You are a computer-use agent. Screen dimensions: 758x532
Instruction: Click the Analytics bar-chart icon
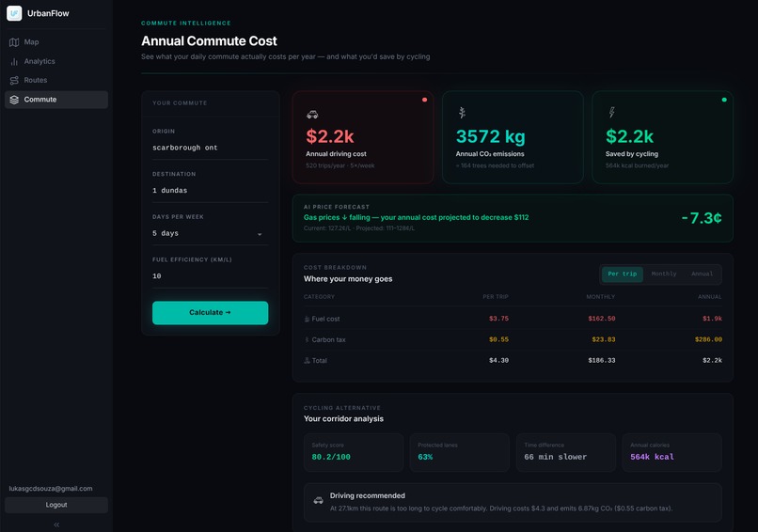[x=14, y=61]
